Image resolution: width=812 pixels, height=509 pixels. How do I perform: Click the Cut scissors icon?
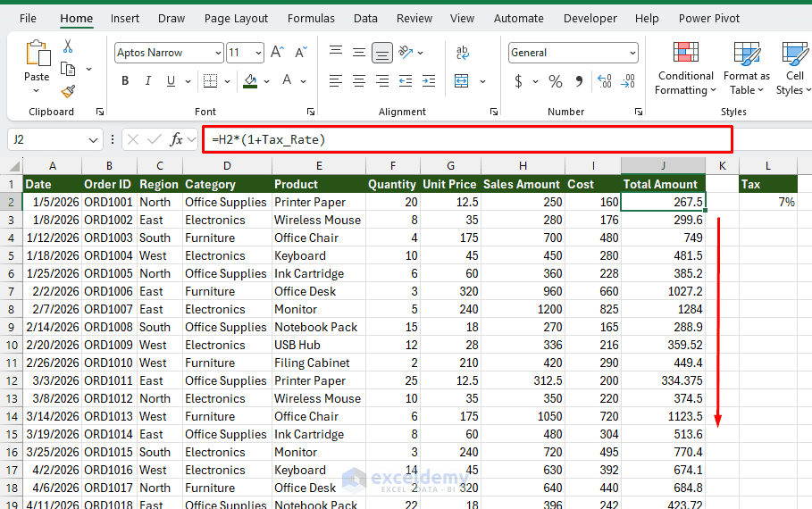[x=68, y=46]
